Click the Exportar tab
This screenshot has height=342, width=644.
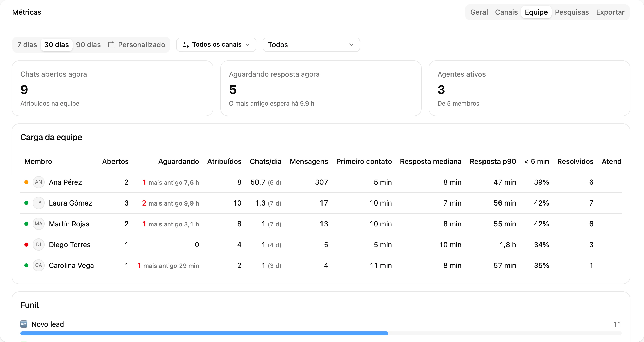click(610, 12)
